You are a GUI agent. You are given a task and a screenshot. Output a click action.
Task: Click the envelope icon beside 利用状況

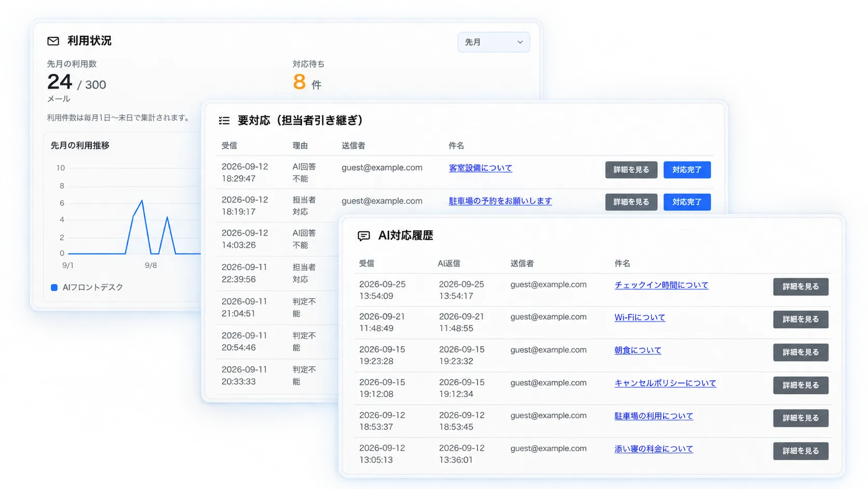(x=53, y=41)
